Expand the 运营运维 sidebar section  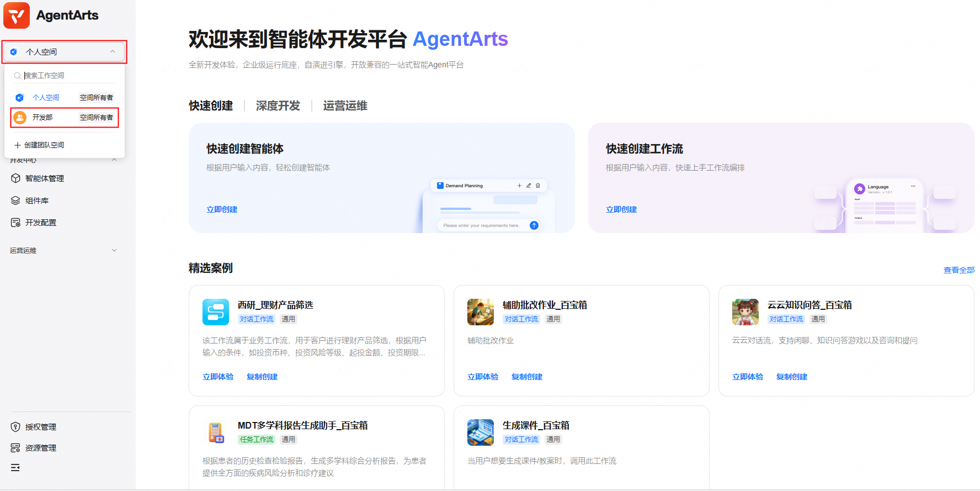(x=114, y=250)
